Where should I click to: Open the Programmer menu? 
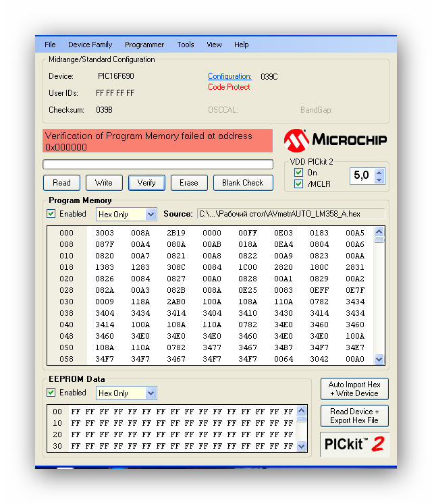pyautogui.click(x=144, y=45)
